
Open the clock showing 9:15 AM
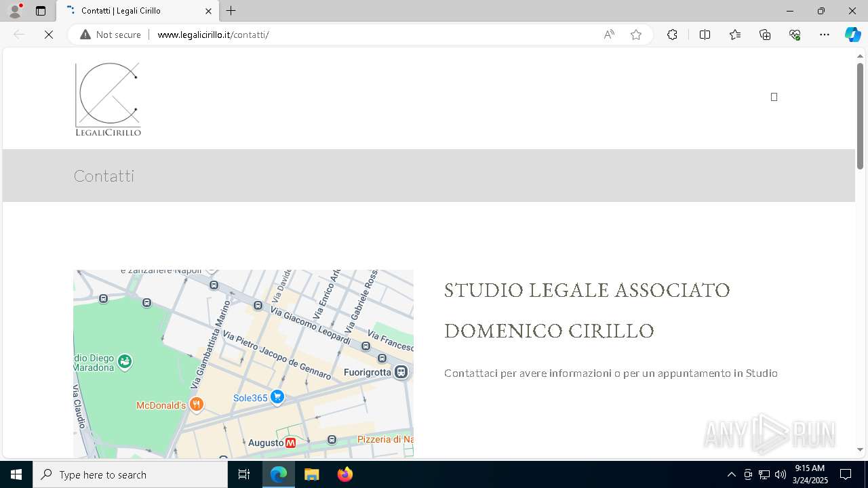(x=810, y=474)
